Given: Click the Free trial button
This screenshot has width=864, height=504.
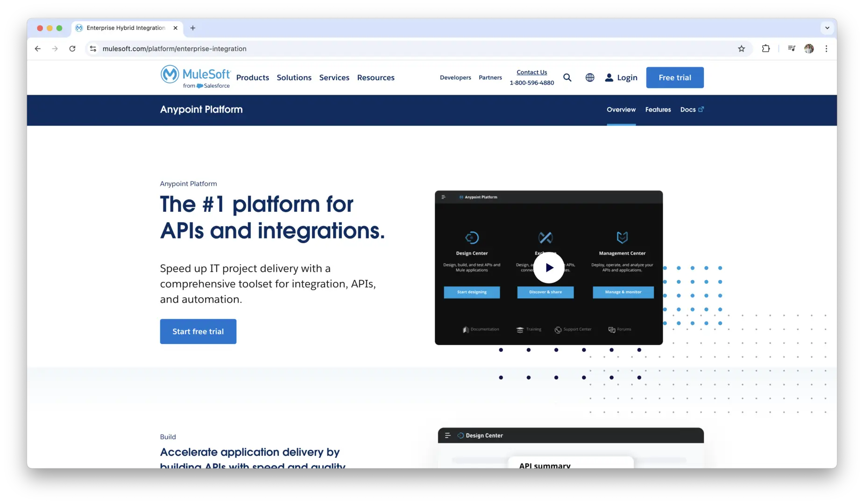Looking at the screenshot, I should 675,77.
